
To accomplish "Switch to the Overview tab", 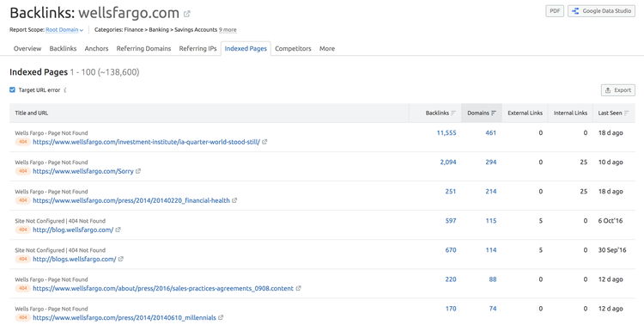I will [x=27, y=48].
